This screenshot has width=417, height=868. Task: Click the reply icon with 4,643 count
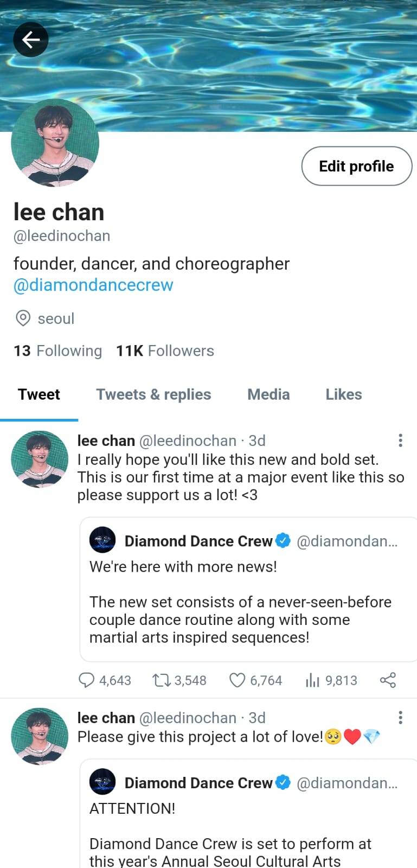click(87, 680)
